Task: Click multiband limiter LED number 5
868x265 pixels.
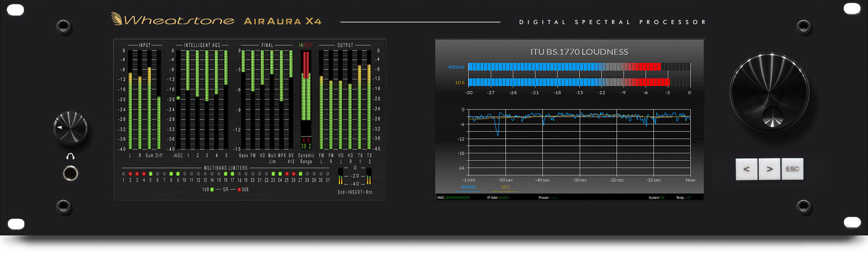Action: pyautogui.click(x=151, y=174)
